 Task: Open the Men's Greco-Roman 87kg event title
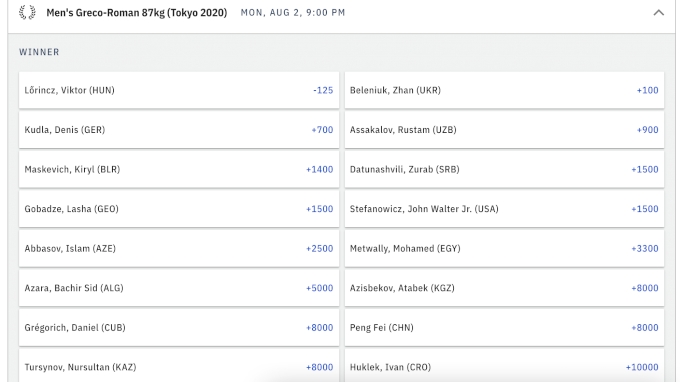pyautogui.click(x=137, y=13)
